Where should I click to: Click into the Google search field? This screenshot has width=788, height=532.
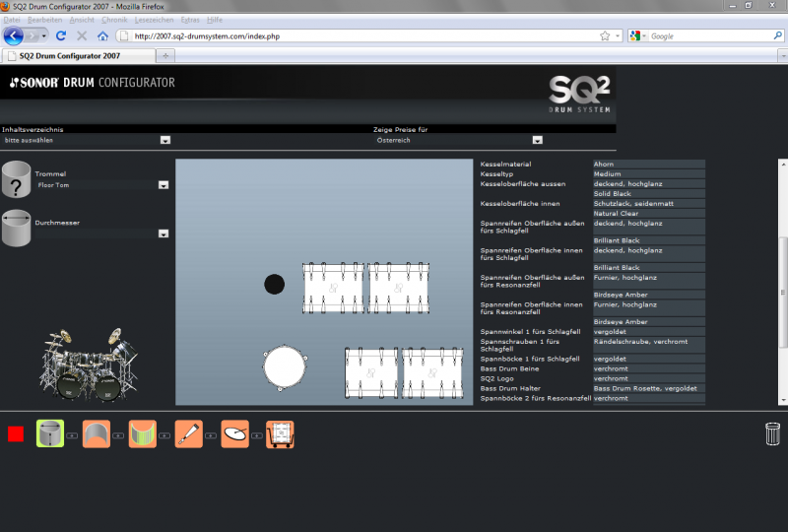pos(710,36)
